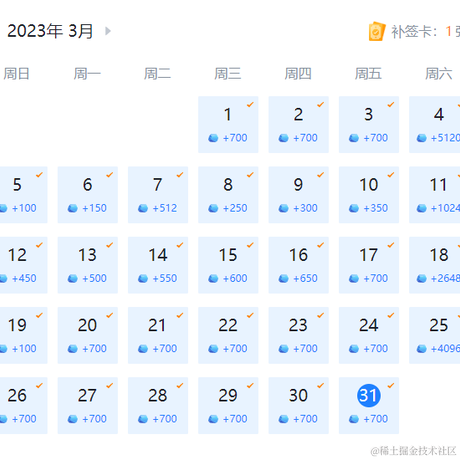Select calendar day 19
Screen dimensions: 460x460
(23, 336)
